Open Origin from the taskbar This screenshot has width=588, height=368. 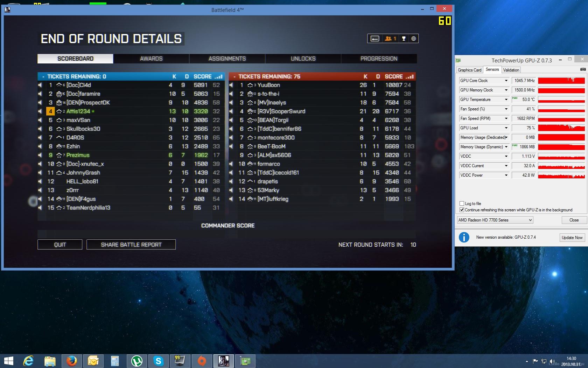[202, 361]
